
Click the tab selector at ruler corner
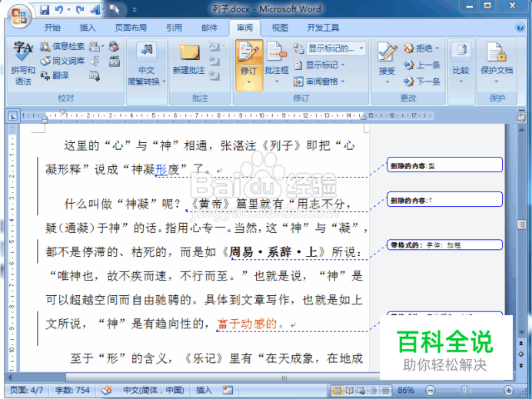13,116
